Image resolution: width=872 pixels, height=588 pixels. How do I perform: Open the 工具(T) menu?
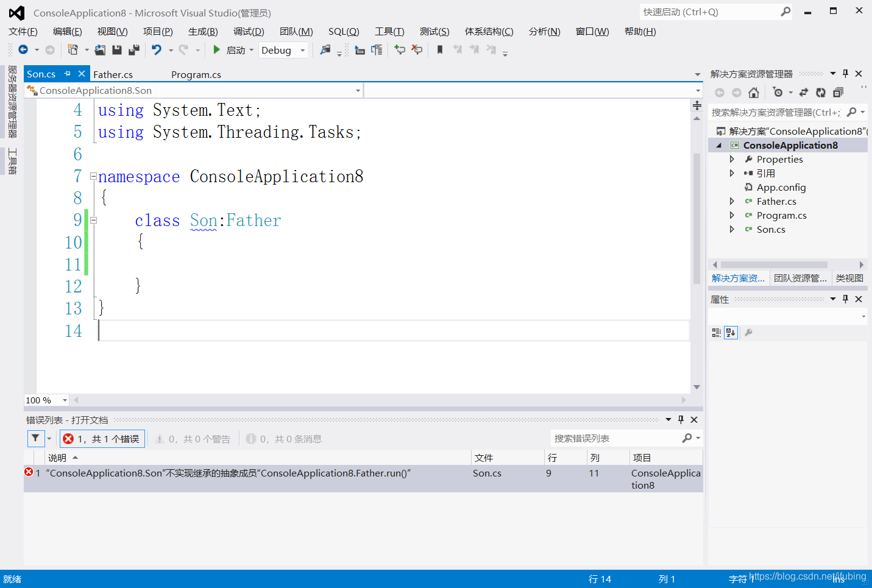[x=389, y=31]
